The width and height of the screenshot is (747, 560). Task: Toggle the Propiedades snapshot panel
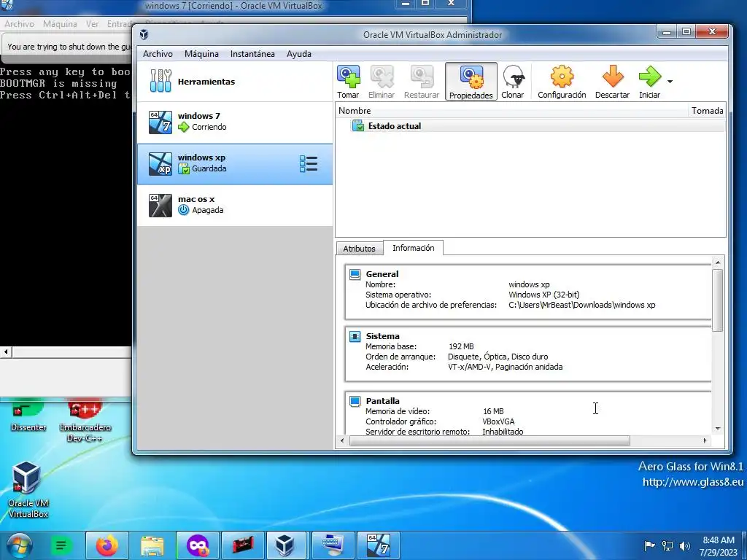[x=471, y=82]
